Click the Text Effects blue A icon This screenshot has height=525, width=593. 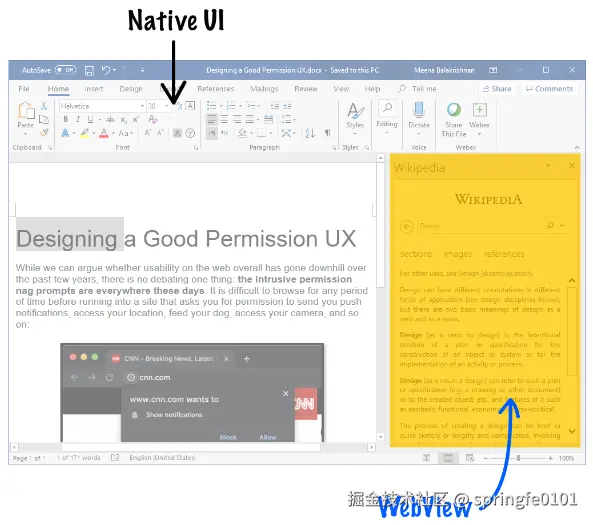[x=65, y=133]
